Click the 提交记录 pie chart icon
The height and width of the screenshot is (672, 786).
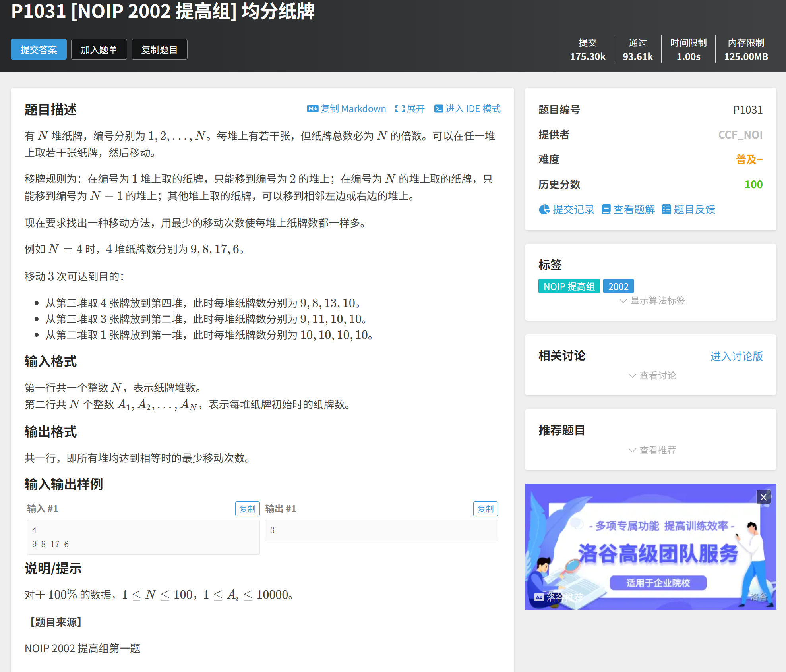pos(544,209)
